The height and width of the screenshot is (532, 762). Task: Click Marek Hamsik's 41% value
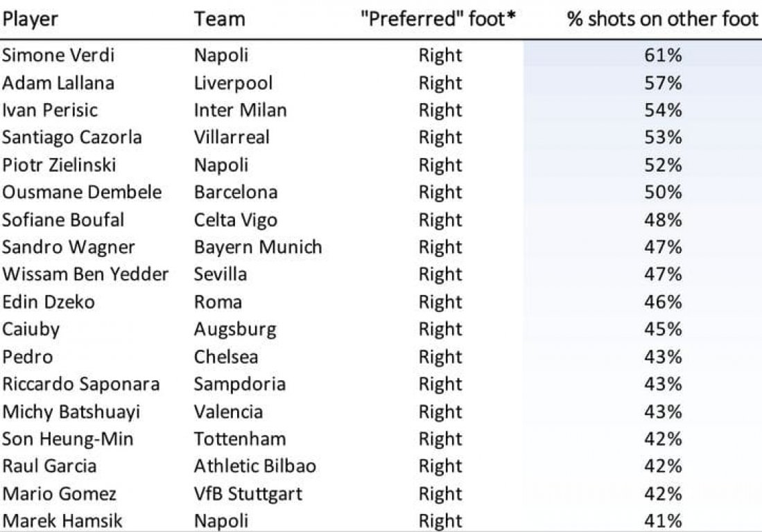(663, 522)
